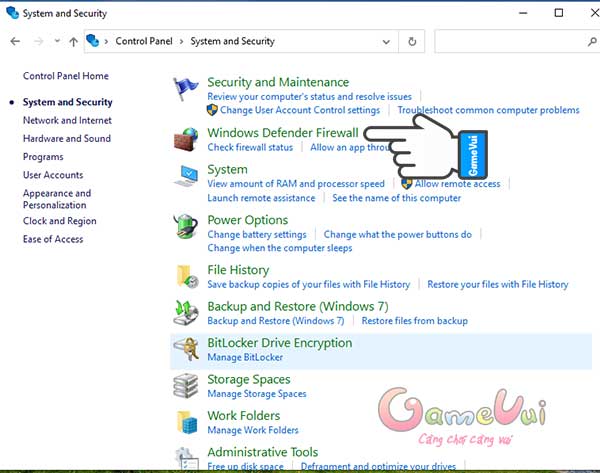600x473 pixels.
Task: Click Restore files from backup
Action: 415,321
